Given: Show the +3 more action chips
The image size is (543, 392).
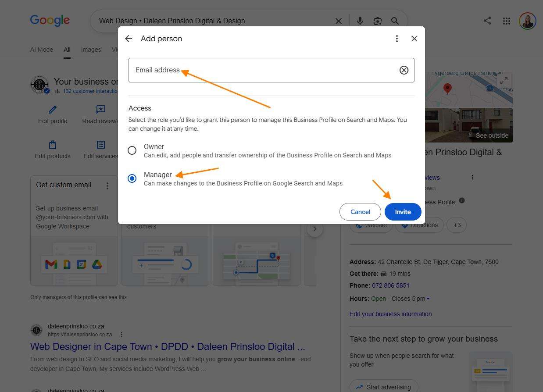Looking at the screenshot, I should (457, 225).
